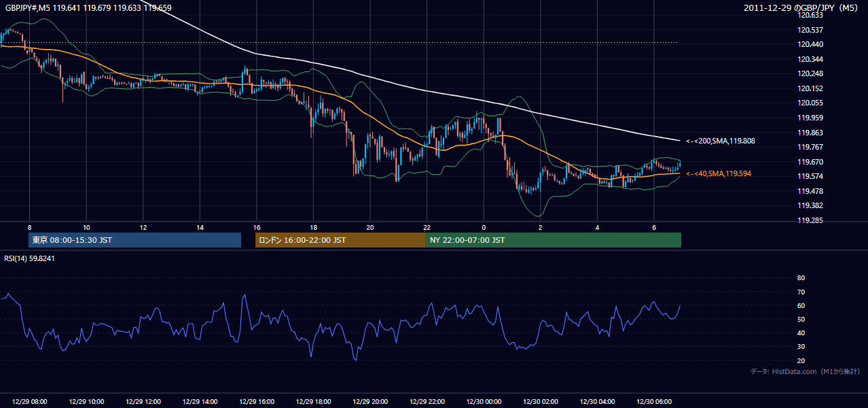The image size is (868, 408).
Task: Click price axis label 119.863
Action: pos(811,133)
